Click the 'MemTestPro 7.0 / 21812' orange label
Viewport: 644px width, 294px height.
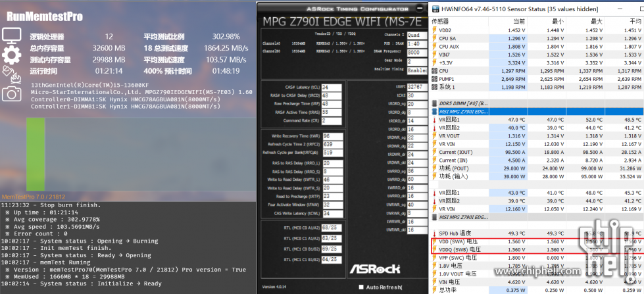34,197
